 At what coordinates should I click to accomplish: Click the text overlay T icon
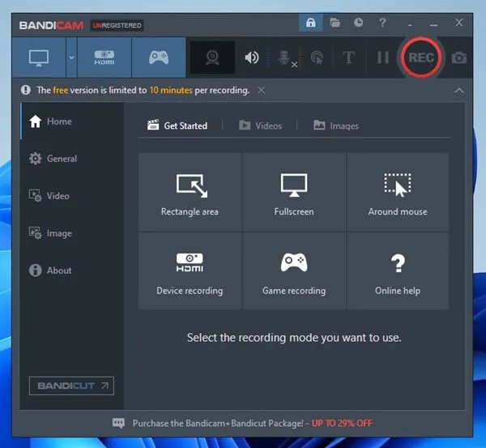click(x=349, y=58)
